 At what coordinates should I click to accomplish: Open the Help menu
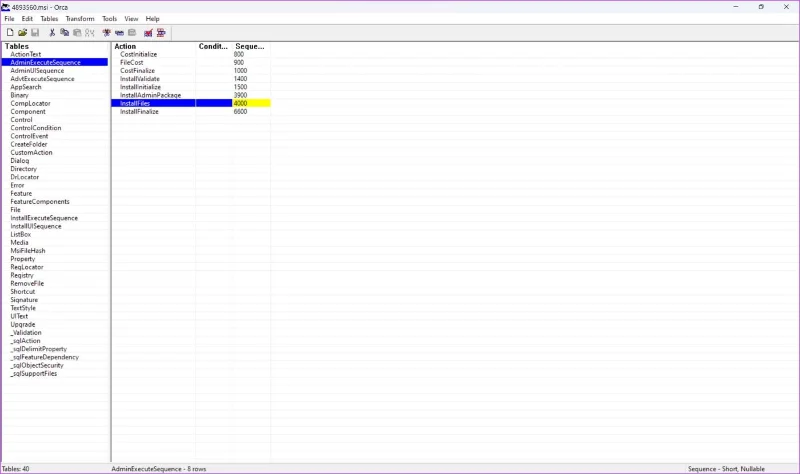coord(153,19)
